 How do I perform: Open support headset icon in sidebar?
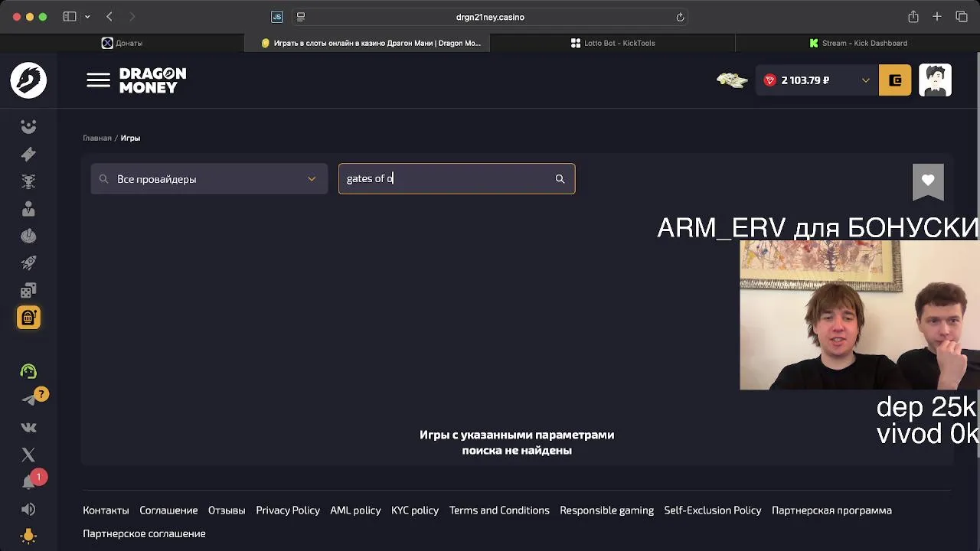(x=28, y=372)
